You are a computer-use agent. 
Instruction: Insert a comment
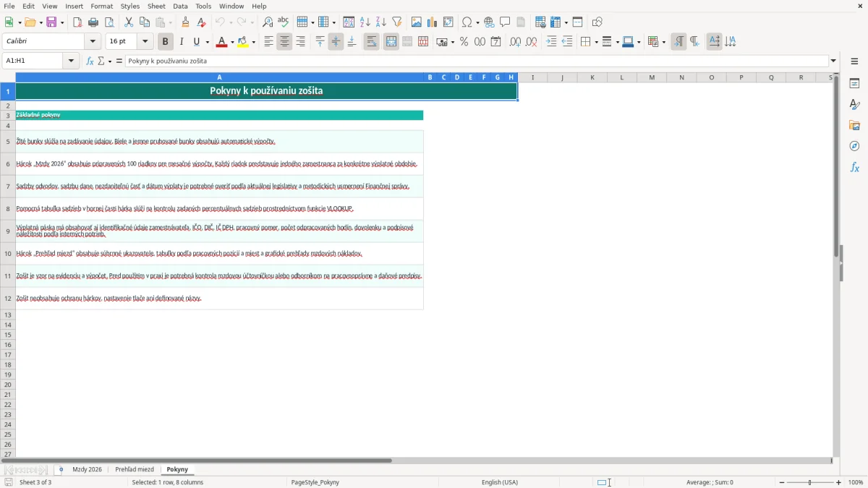click(x=505, y=22)
